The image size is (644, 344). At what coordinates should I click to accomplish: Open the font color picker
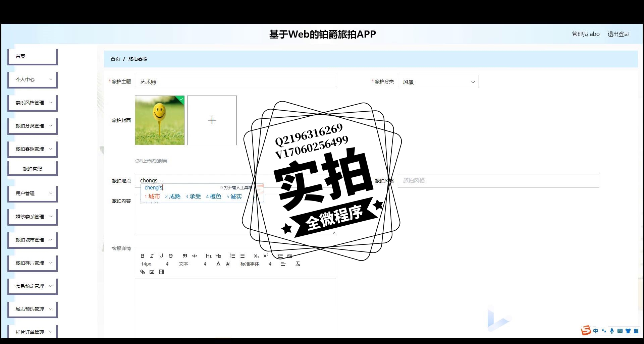pos(218,264)
